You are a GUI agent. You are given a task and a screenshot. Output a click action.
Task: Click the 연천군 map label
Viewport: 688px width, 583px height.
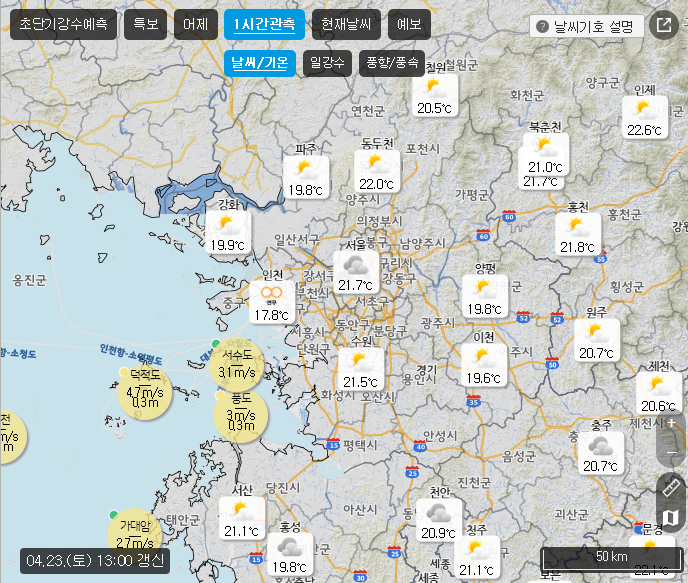point(368,111)
